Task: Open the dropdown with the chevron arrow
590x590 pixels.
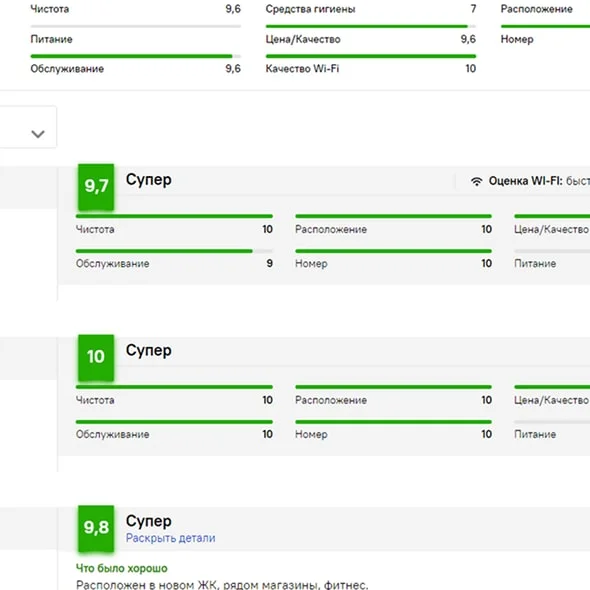Action: coord(28,127)
